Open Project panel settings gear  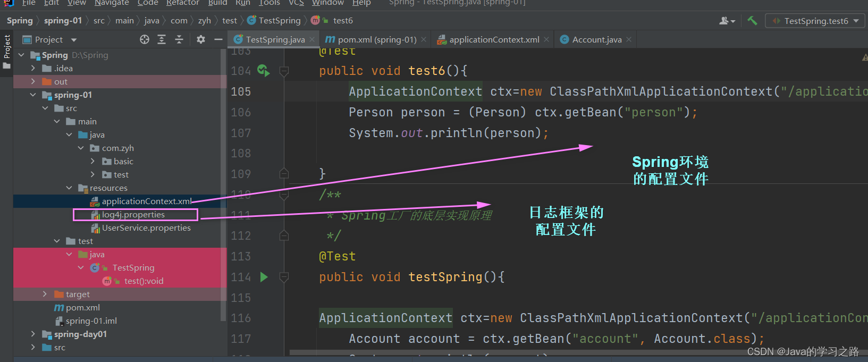pyautogui.click(x=201, y=39)
